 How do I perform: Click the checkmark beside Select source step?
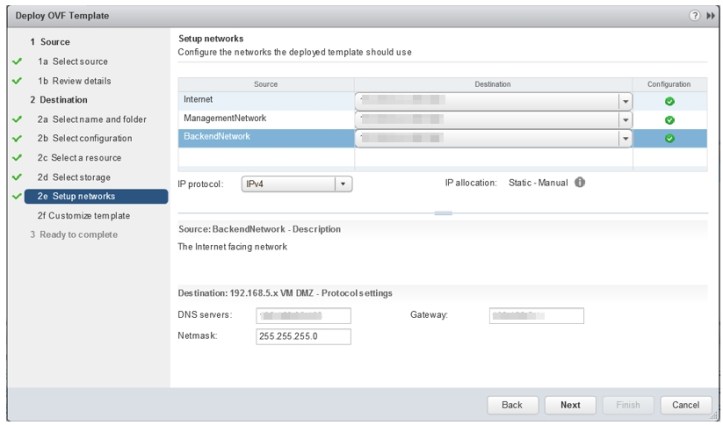pos(15,62)
